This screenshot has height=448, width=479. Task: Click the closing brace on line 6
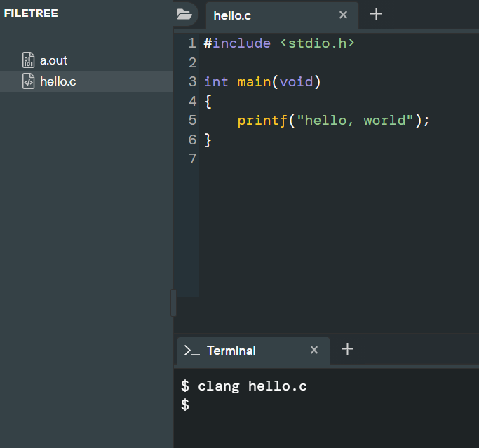[x=208, y=140]
